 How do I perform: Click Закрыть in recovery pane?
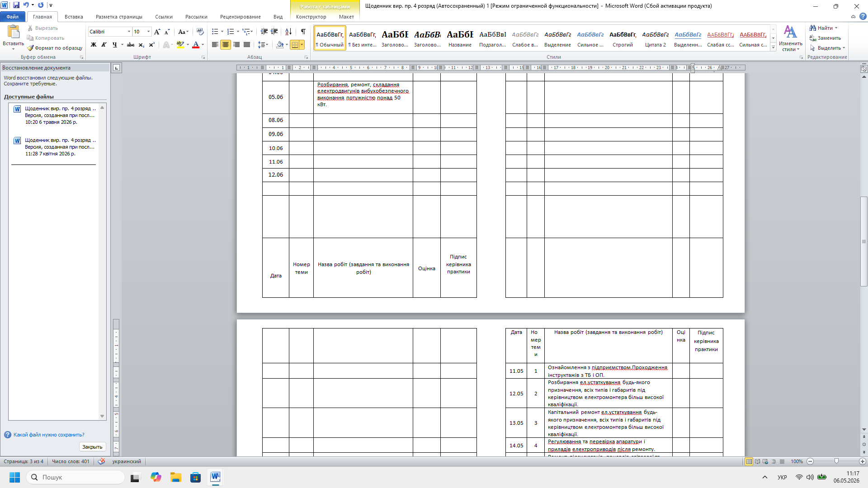pyautogui.click(x=92, y=447)
